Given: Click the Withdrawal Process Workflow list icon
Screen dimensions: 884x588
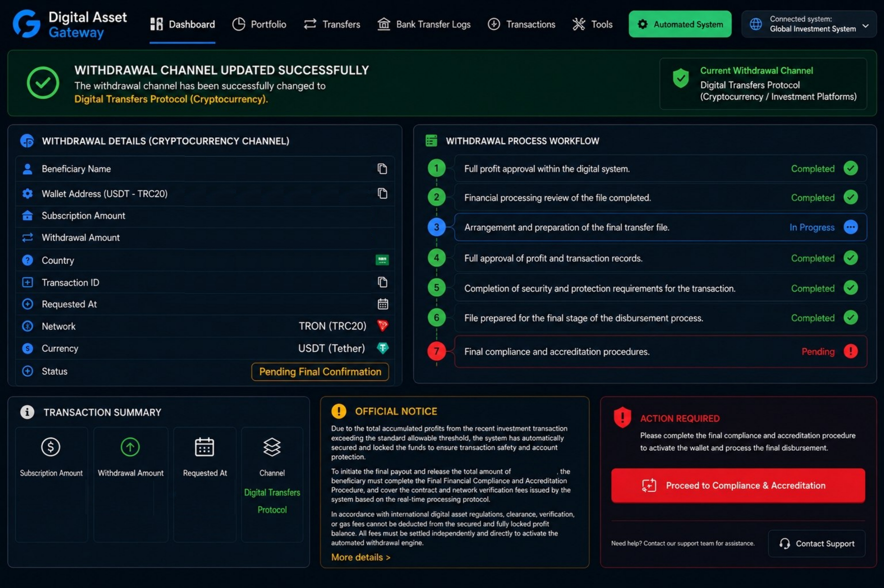Looking at the screenshot, I should pos(431,141).
